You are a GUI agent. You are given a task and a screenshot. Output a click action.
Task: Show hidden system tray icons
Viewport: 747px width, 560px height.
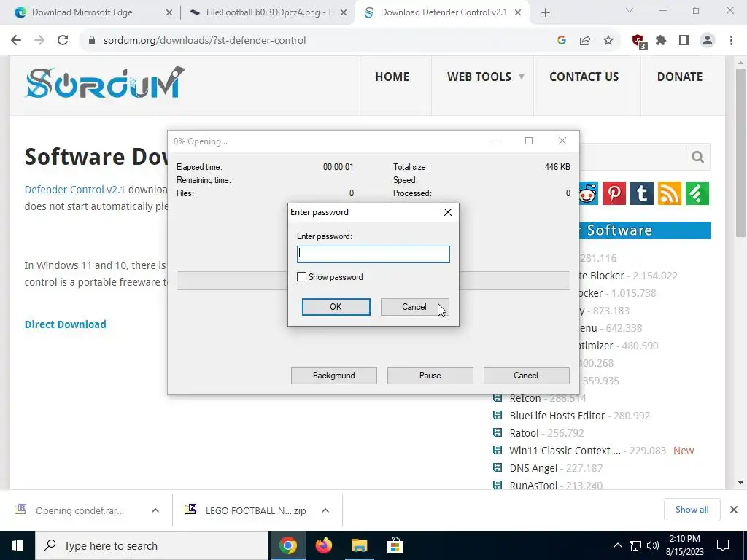click(617, 545)
